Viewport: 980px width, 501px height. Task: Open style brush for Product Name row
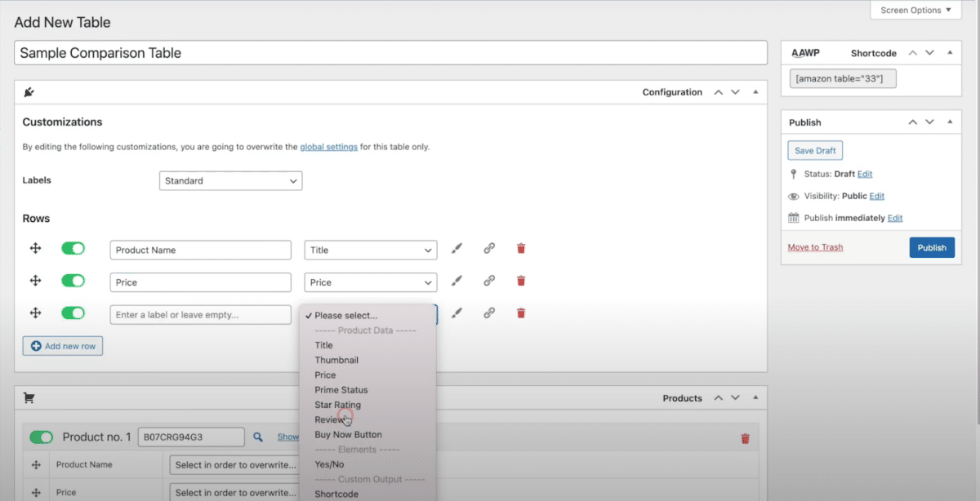pyautogui.click(x=457, y=248)
